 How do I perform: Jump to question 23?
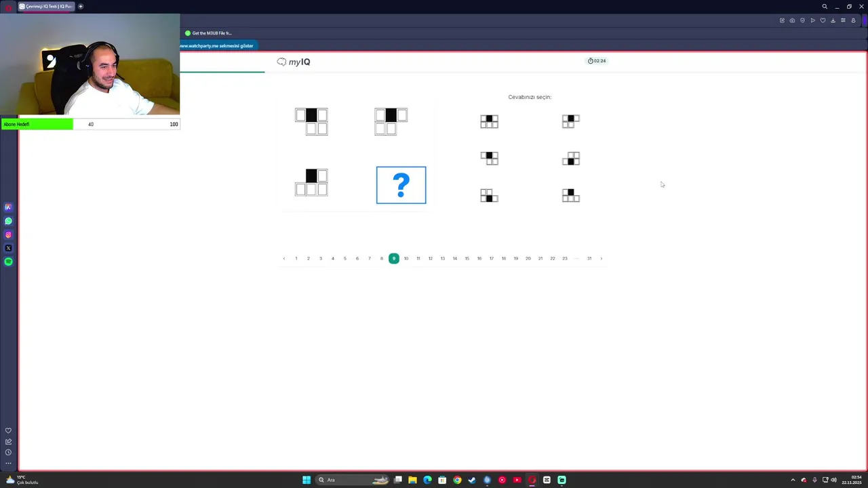click(x=565, y=258)
